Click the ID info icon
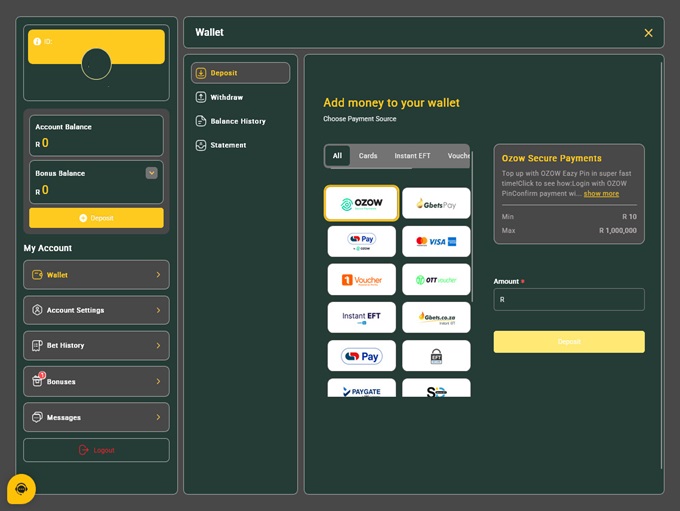Viewport: 680px width, 511px height. pyautogui.click(x=38, y=42)
